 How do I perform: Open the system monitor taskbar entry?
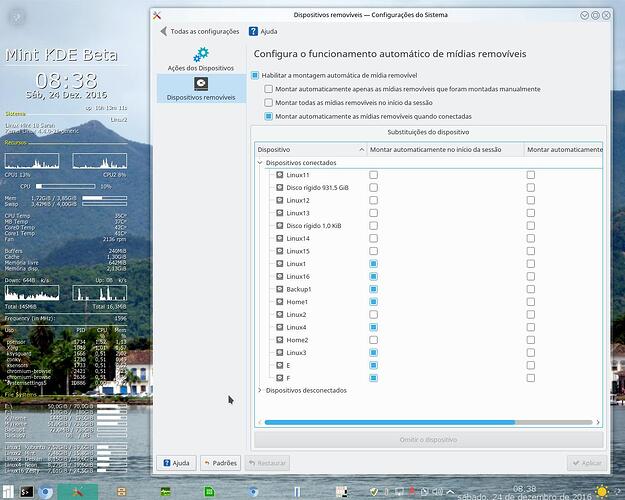(x=165, y=492)
